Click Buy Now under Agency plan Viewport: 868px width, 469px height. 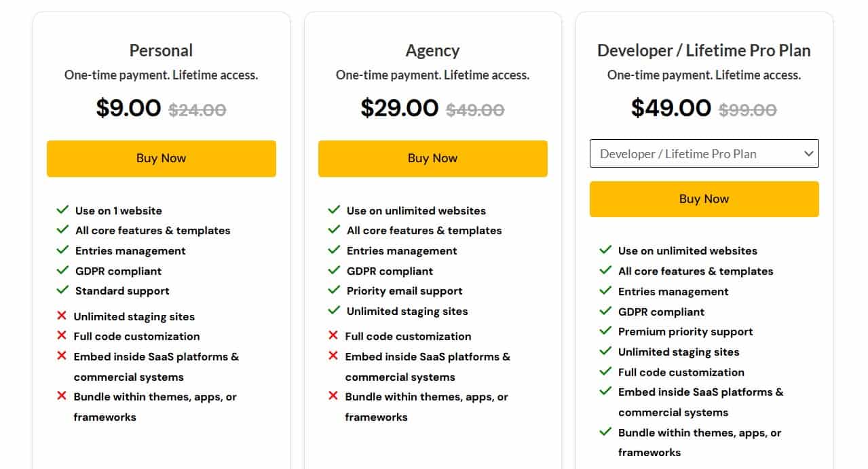click(x=432, y=158)
